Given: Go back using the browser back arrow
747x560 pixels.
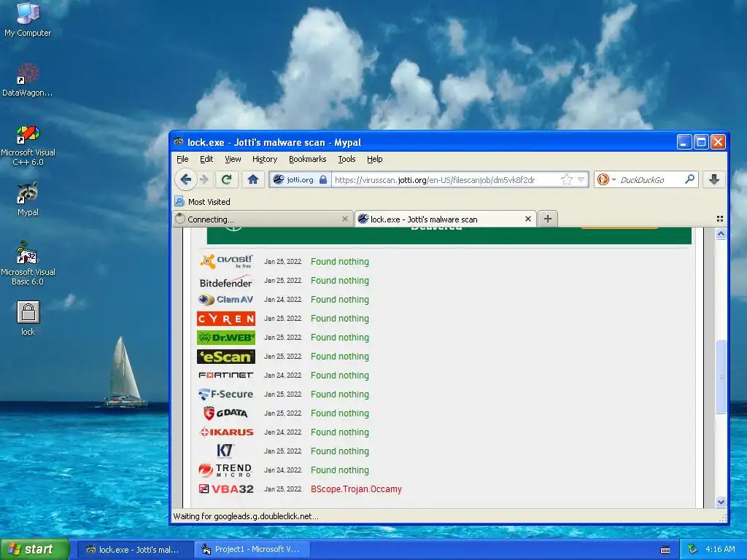Looking at the screenshot, I should click(186, 179).
